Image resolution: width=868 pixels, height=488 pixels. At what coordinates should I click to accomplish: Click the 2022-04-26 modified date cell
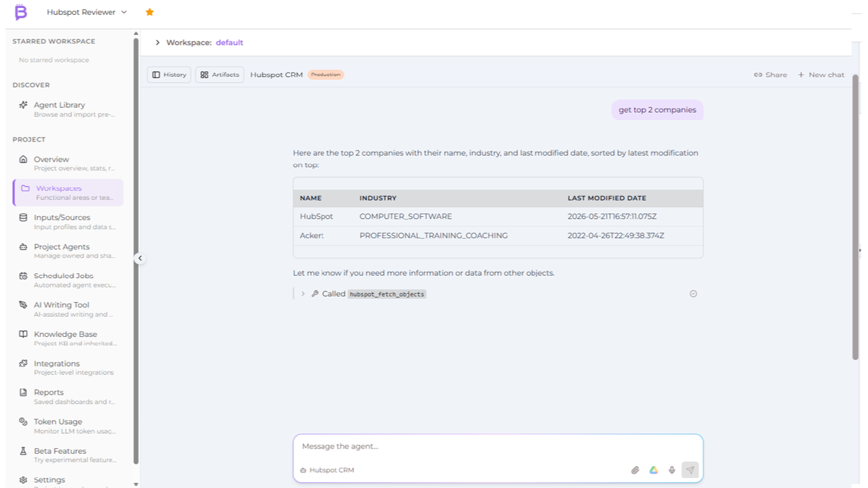tap(616, 236)
